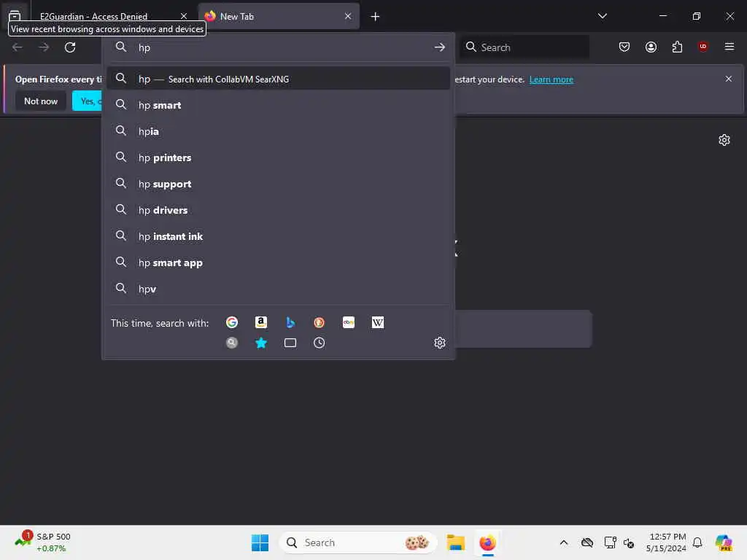
Task: Open Save to Pocket icon
Action: coord(624,47)
